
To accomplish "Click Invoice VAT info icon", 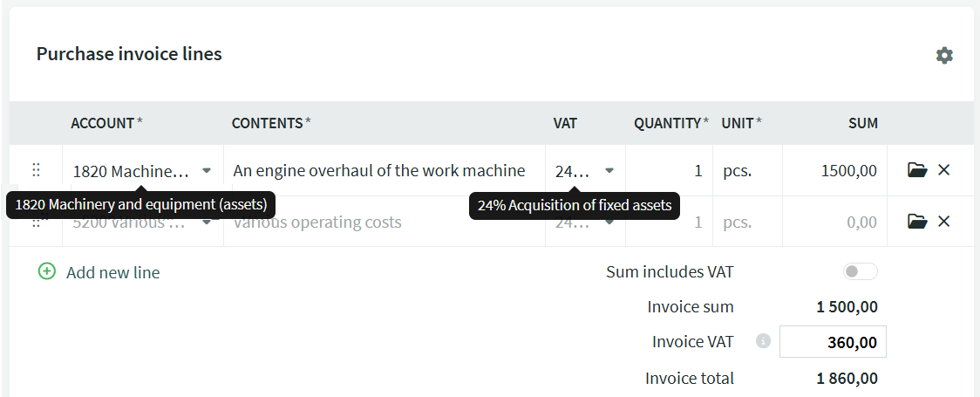I will [x=764, y=341].
